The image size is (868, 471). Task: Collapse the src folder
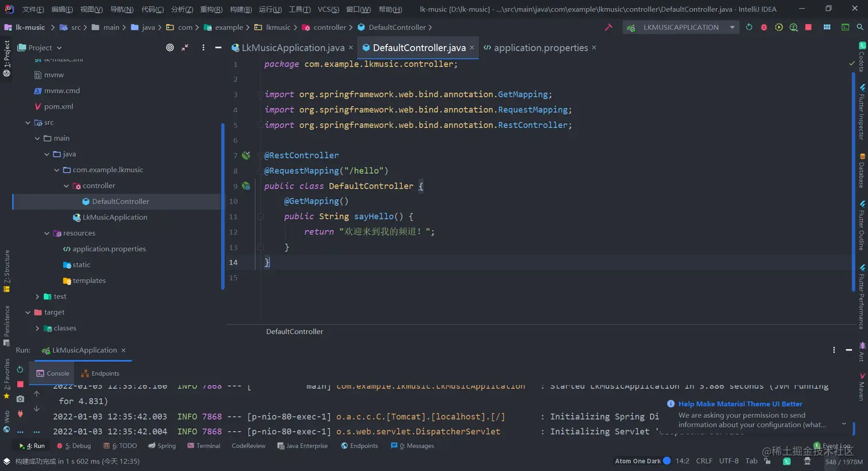[x=28, y=123]
